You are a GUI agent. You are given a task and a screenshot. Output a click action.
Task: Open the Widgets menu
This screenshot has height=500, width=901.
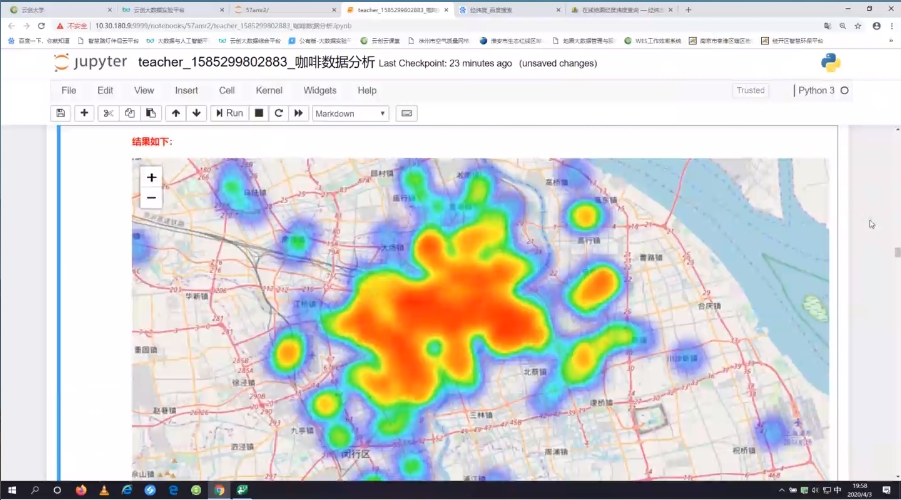[320, 90]
